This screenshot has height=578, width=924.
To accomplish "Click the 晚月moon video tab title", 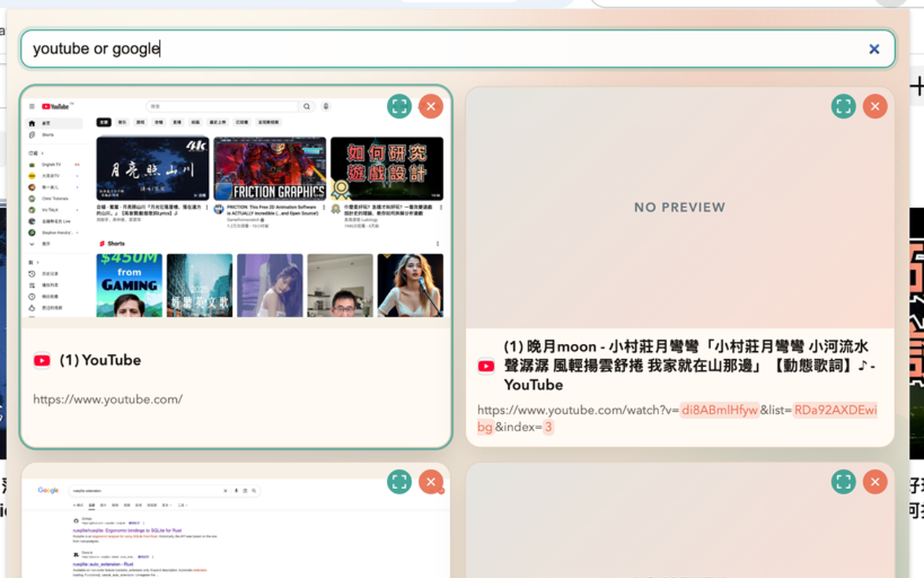I will pos(689,366).
